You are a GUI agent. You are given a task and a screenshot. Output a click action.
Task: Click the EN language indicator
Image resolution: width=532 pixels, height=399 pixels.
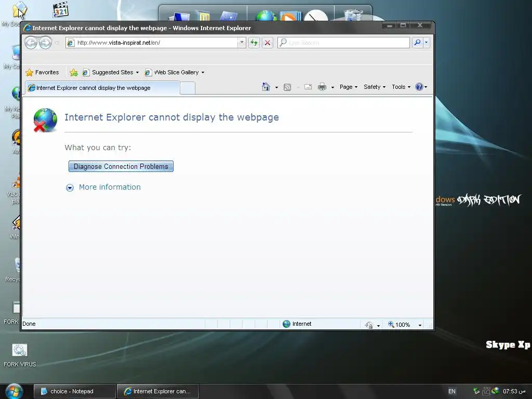pyautogui.click(x=451, y=391)
